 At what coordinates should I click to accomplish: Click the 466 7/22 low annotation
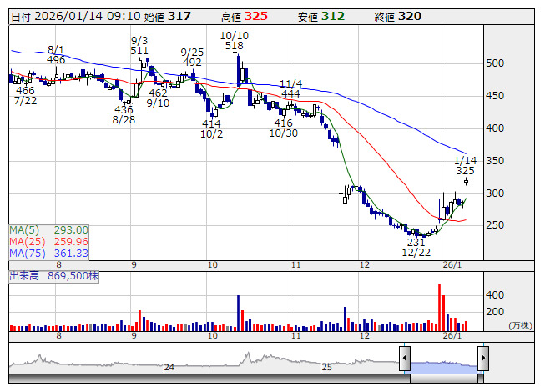click(x=25, y=96)
